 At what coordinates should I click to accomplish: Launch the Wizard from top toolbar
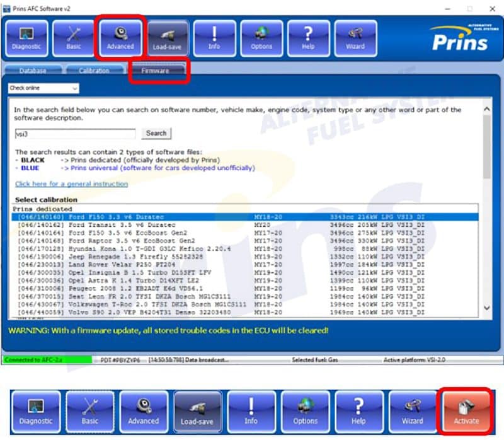(x=355, y=38)
